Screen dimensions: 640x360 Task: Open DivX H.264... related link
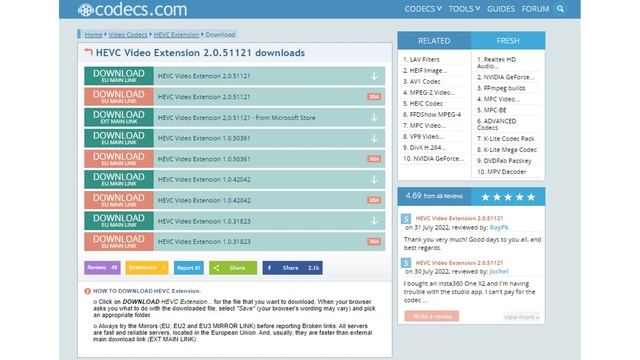tap(428, 148)
